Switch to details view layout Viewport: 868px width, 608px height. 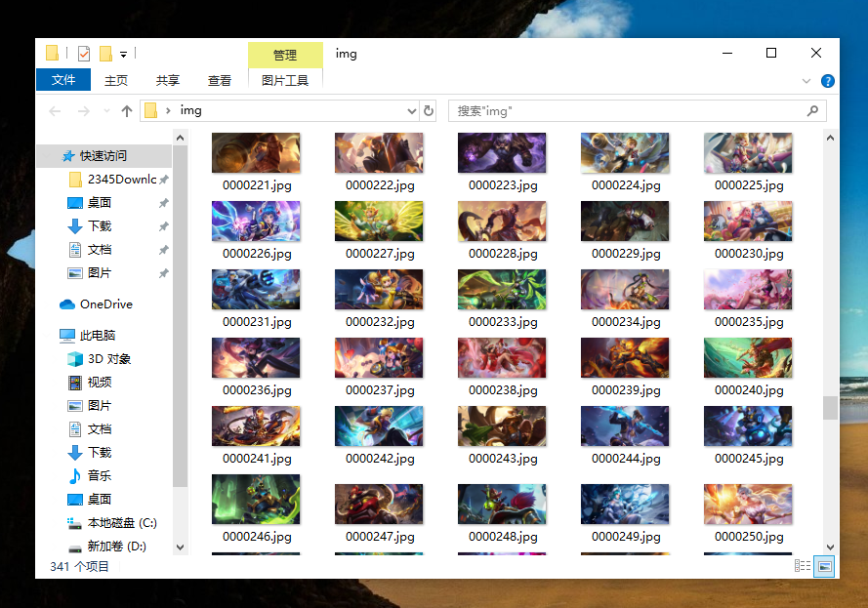click(803, 566)
